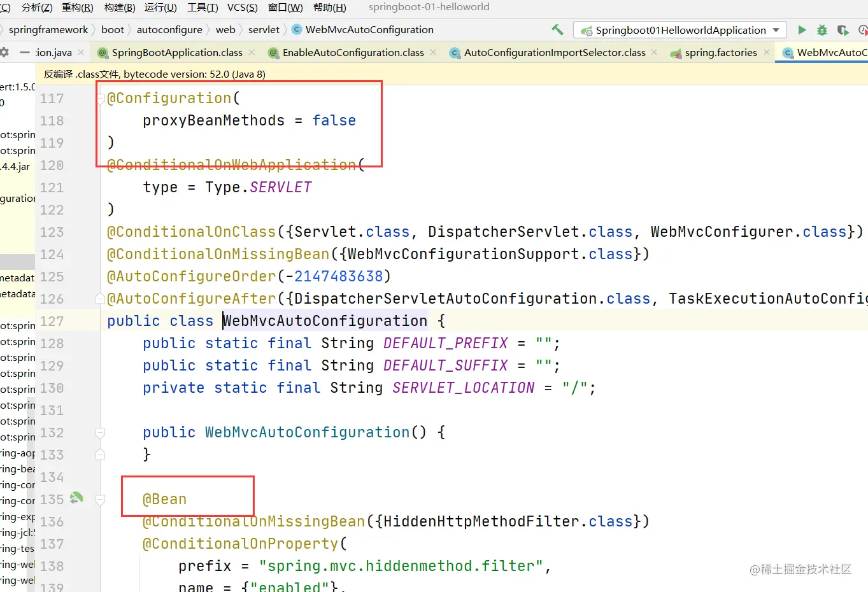Toggle the fold end marker at line 133
This screenshot has height=592, width=868.
pyautogui.click(x=100, y=455)
